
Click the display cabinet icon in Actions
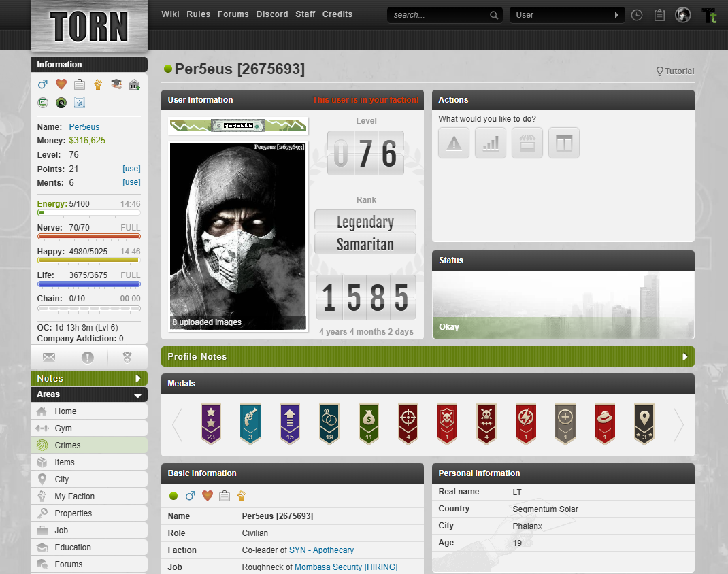point(564,143)
